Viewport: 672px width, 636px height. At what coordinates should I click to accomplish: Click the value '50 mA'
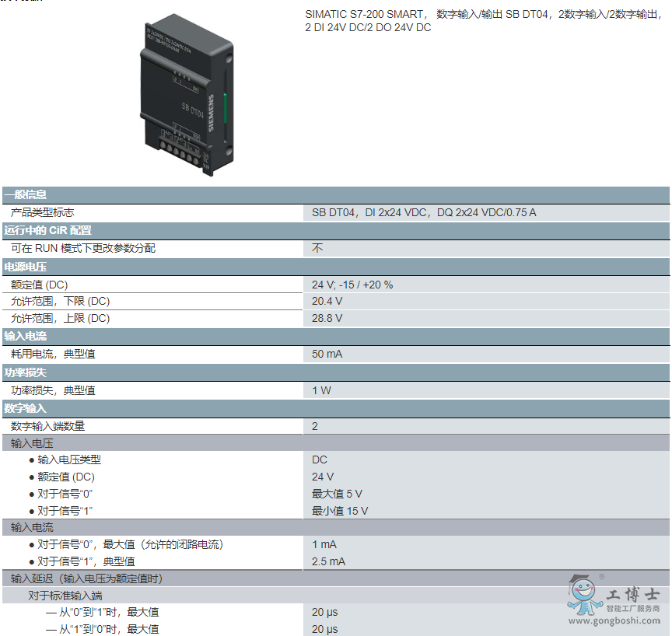coord(327,355)
